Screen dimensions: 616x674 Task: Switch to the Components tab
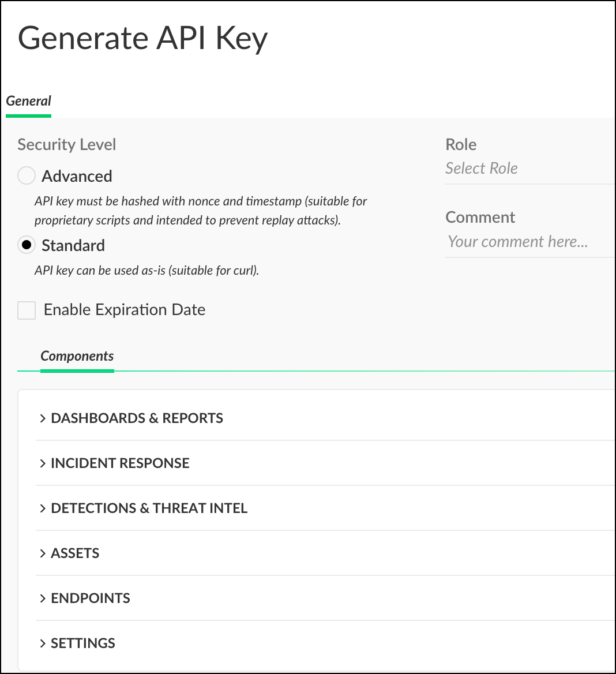coord(77,356)
